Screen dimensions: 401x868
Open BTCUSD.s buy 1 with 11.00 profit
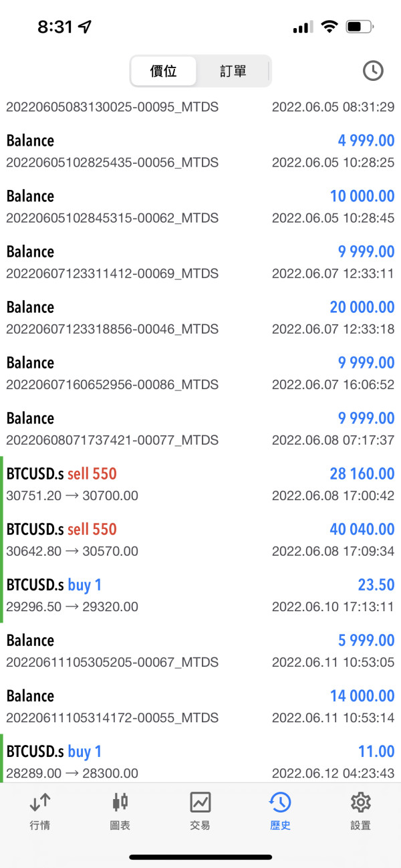200,761
